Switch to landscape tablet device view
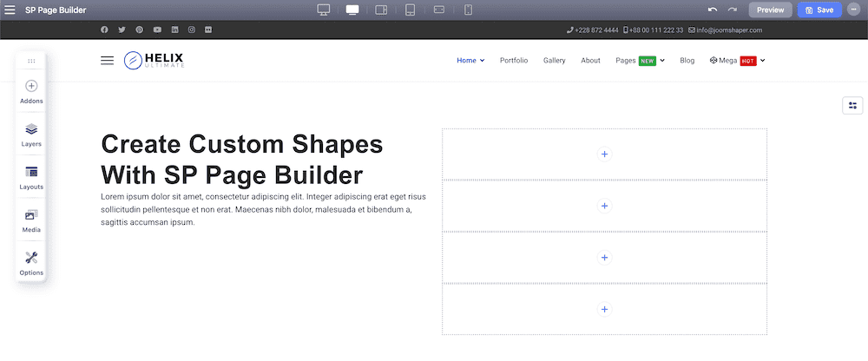Screen dimensions: 868x361 coord(381,10)
